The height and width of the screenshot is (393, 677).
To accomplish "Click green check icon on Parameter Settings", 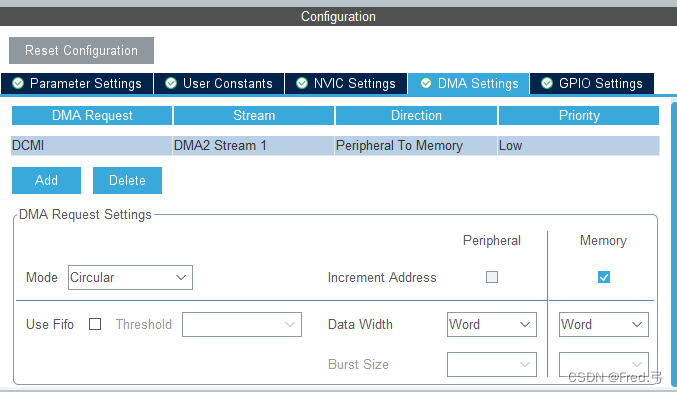I will [18, 83].
